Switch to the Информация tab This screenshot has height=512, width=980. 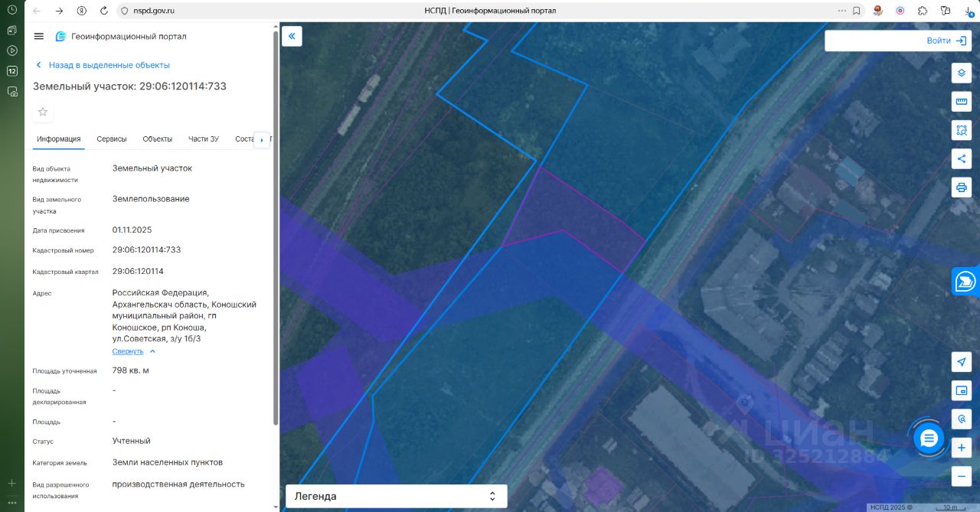click(58, 139)
